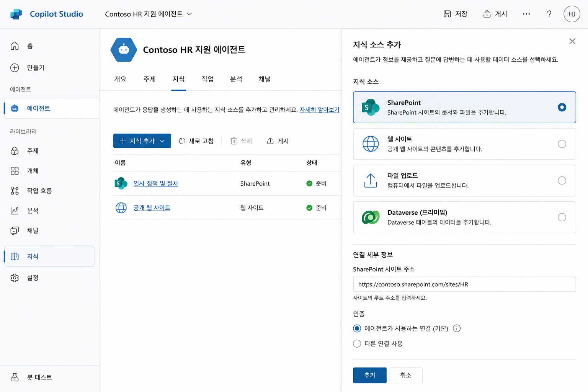
Task: Open the HJ user account avatar
Action: pyautogui.click(x=572, y=14)
